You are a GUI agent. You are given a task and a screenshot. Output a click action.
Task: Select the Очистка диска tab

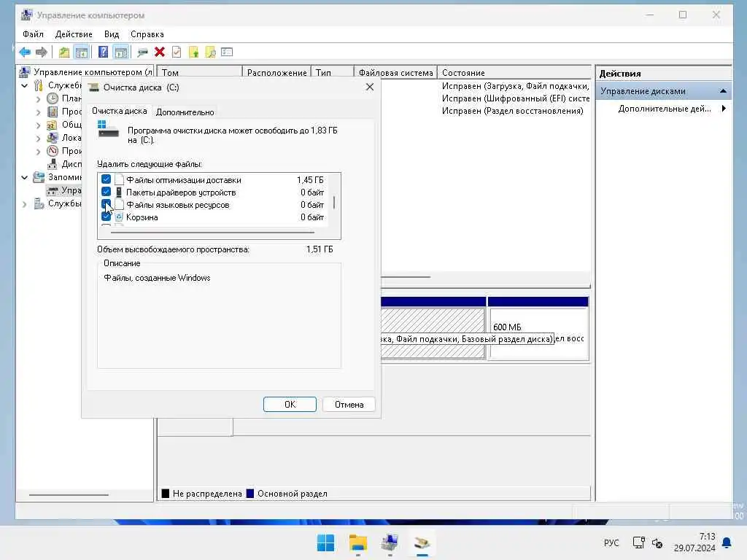point(119,111)
